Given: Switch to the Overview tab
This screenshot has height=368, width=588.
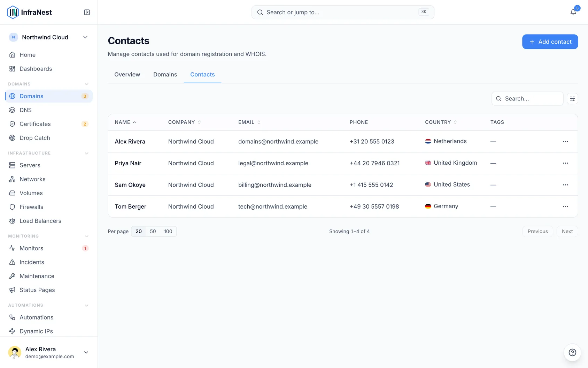Looking at the screenshot, I should pos(127,74).
